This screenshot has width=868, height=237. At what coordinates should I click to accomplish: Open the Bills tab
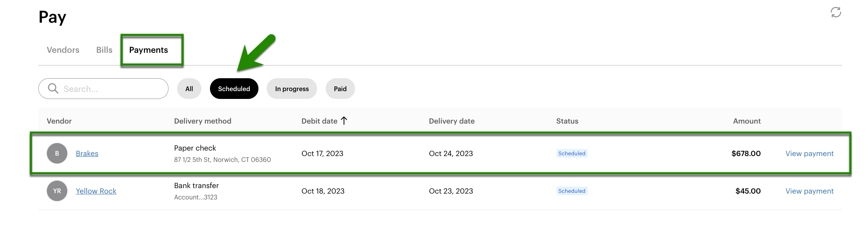[x=104, y=50]
